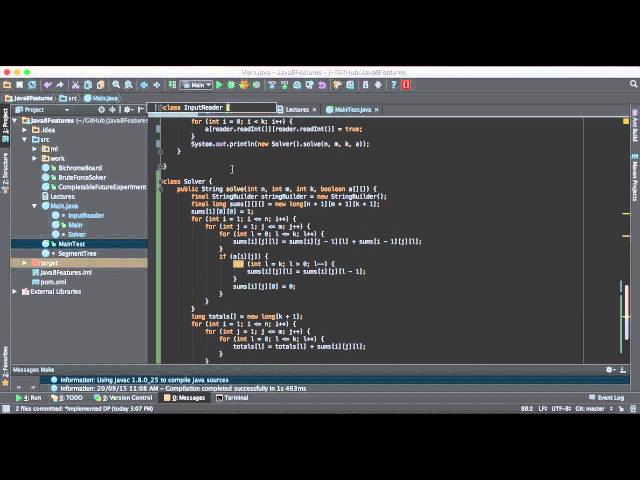Viewport: 640px width, 480px height.
Task: Click the Synchronize toolbar icon
Action: [x=32, y=85]
